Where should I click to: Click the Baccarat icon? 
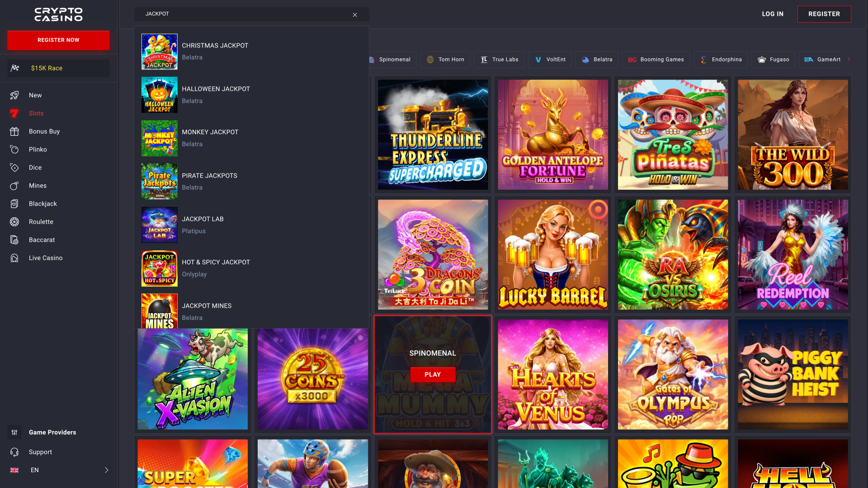(14, 240)
